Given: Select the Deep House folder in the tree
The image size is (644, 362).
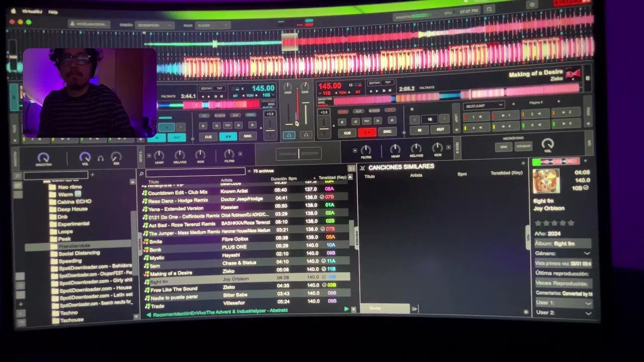Looking at the screenshot, I should (x=72, y=209).
